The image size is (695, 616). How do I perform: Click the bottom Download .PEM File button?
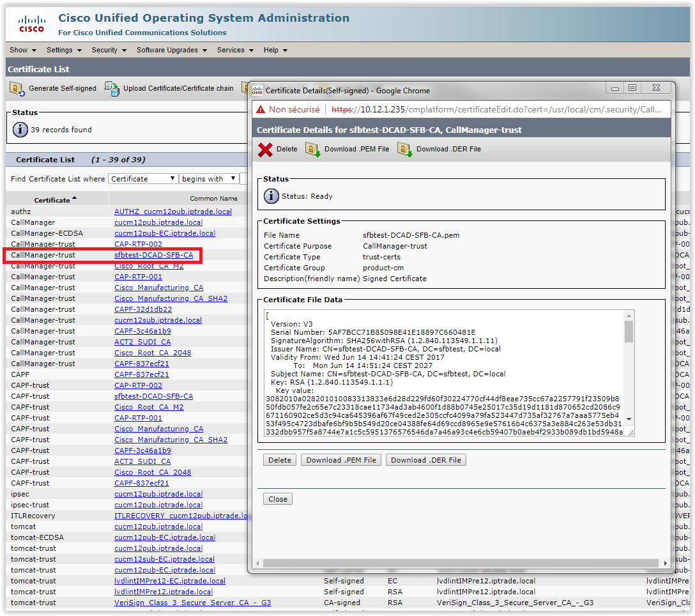[x=341, y=460]
